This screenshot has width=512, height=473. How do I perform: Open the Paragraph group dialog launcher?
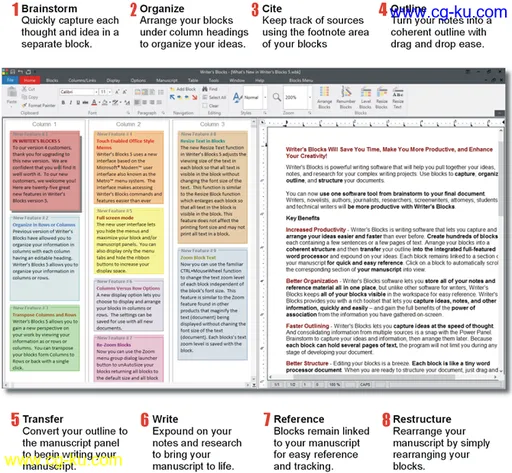point(163,113)
